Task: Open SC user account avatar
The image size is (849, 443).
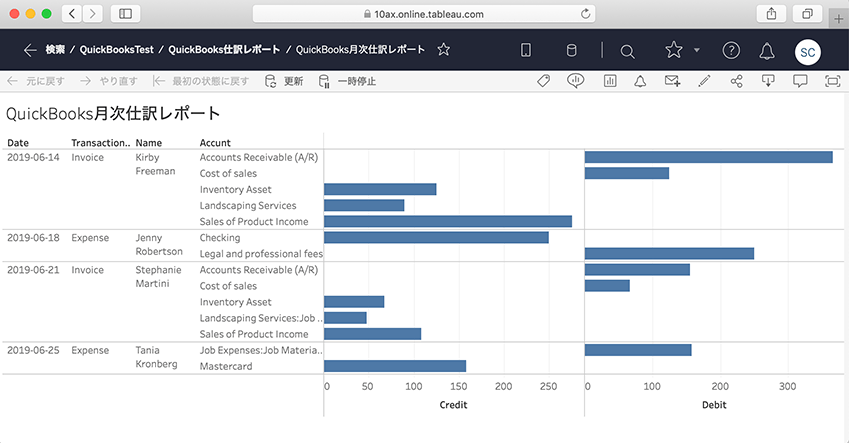Action: click(807, 52)
